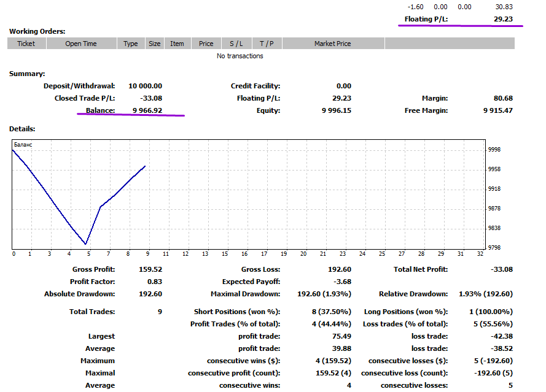Viewport: 546px width, 392px height.
Task: Click the No transactions text
Action: point(240,56)
